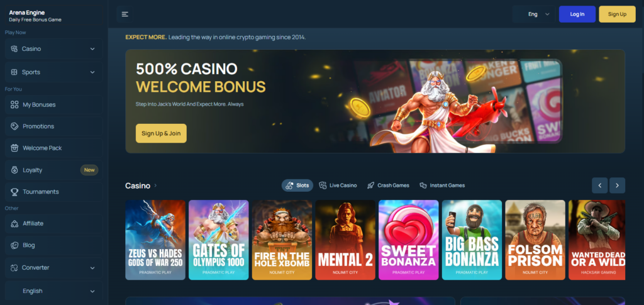Open the Casino heading link arrow

point(156,186)
